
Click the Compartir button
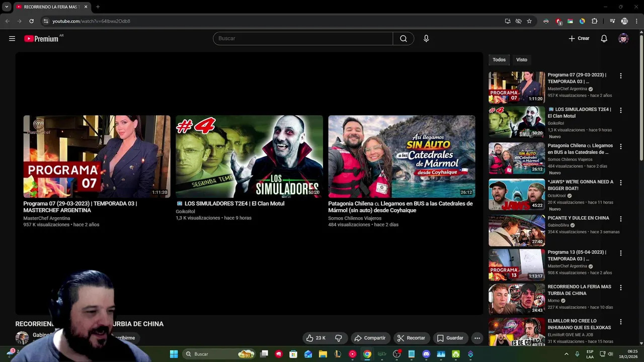370,338
